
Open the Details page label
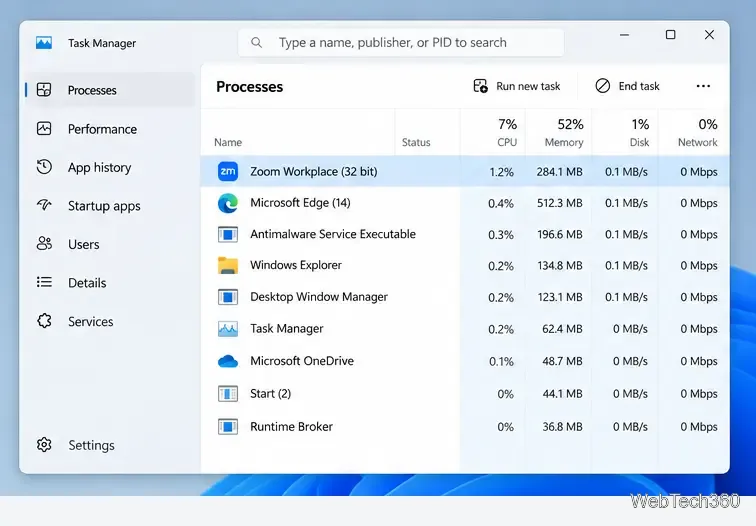[x=87, y=283]
